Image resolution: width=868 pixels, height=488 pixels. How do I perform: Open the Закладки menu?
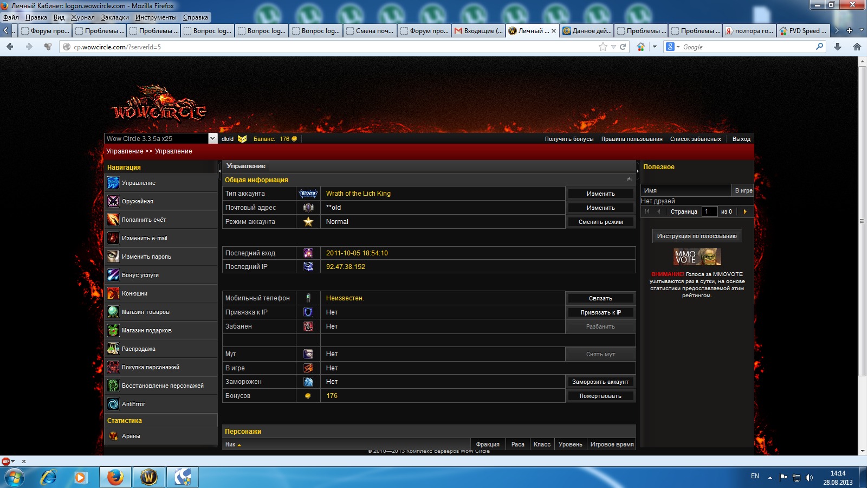pos(115,17)
